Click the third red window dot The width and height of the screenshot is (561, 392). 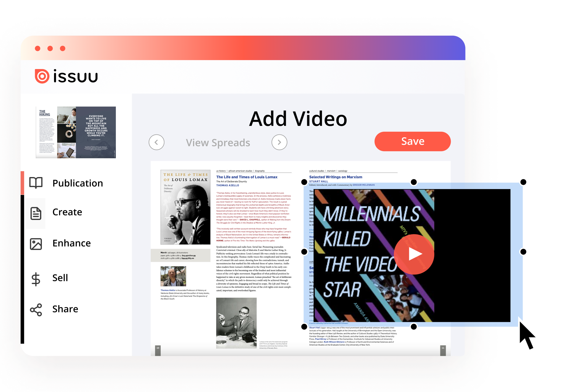(63, 48)
